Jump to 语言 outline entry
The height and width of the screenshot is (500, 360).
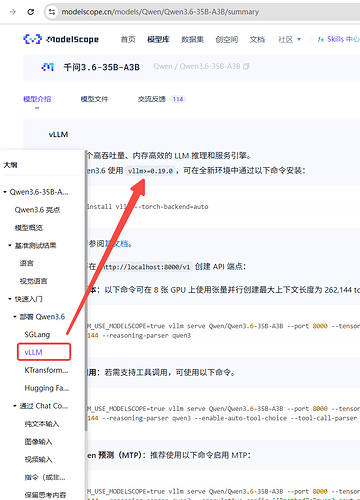(x=27, y=263)
